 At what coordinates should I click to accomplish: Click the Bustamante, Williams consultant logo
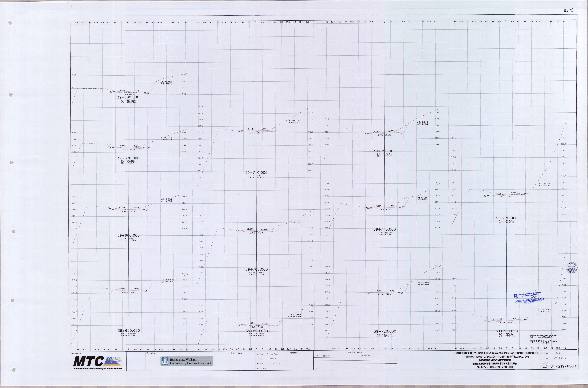click(187, 361)
